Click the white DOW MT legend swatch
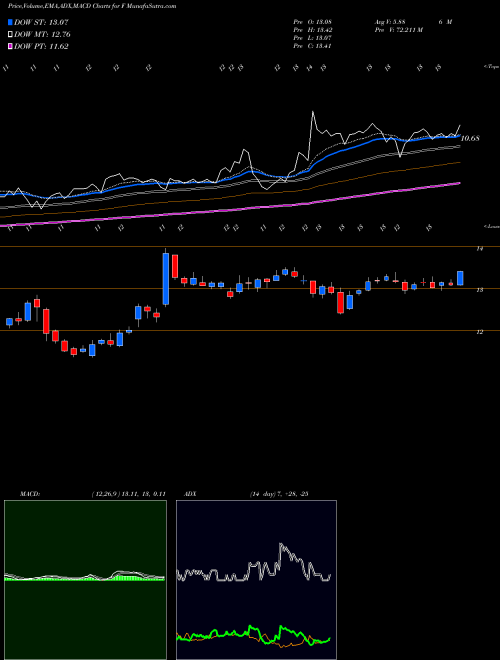 click(10, 35)
